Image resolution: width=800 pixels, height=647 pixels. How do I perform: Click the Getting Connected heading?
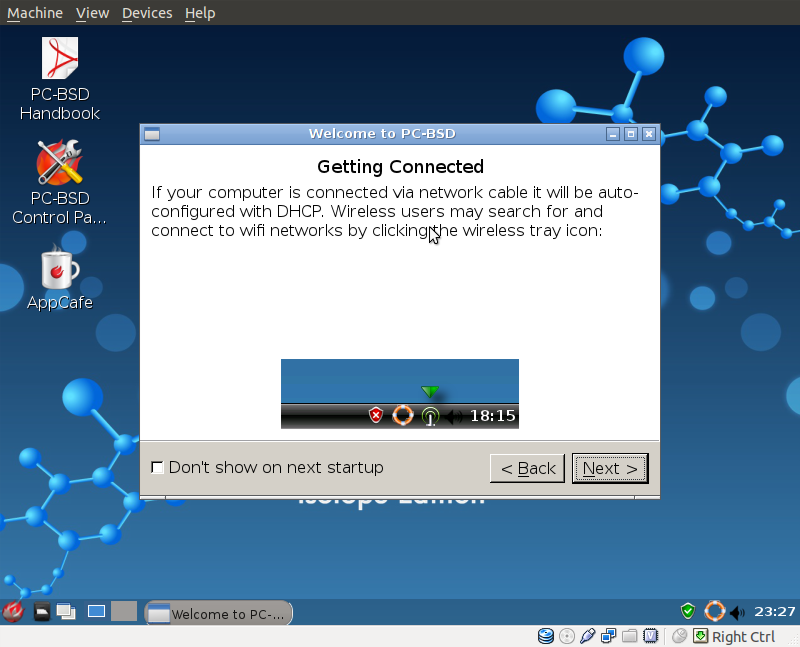400,166
